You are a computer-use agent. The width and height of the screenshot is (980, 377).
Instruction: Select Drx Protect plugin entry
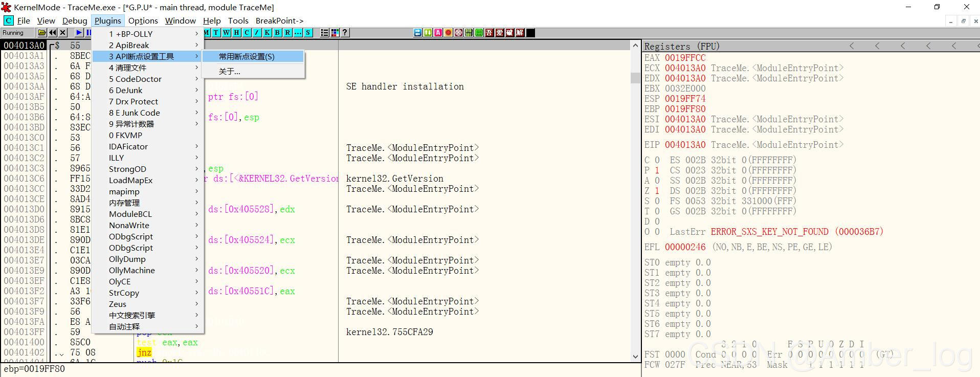(148, 101)
